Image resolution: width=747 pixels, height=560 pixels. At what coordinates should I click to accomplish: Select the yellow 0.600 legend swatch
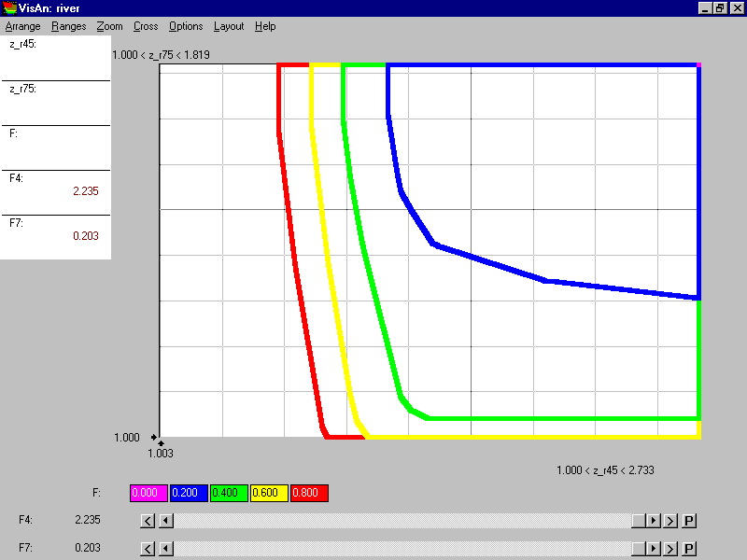click(x=269, y=493)
